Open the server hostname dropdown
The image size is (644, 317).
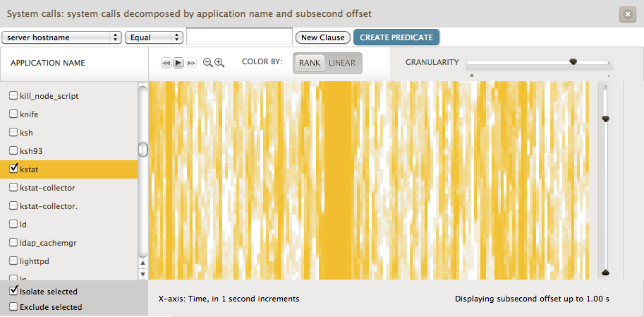61,37
